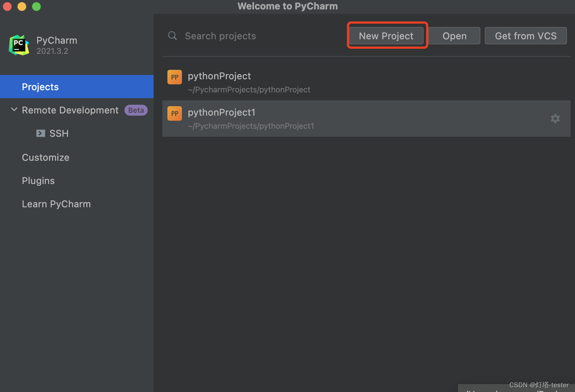Click the New Project button
Screen dimensions: 575x392
pos(386,36)
